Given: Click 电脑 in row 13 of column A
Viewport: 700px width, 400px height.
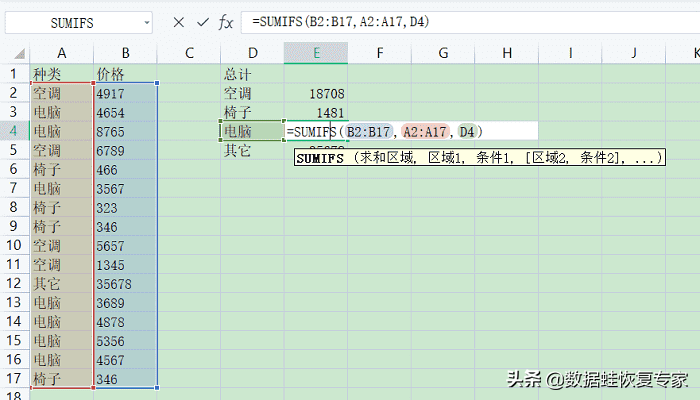Looking at the screenshot, I should [62, 302].
